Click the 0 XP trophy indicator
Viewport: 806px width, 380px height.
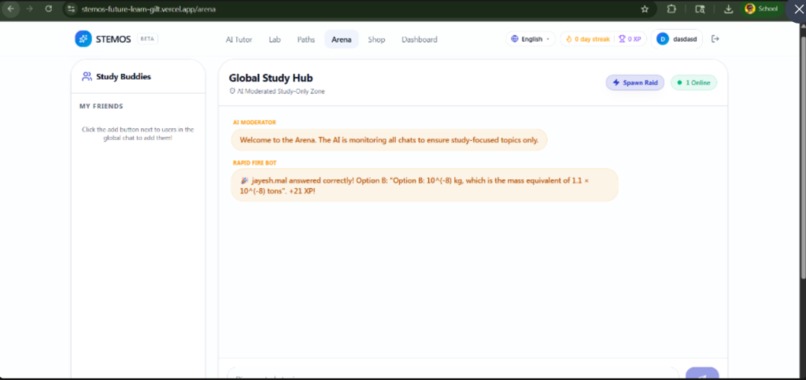630,39
